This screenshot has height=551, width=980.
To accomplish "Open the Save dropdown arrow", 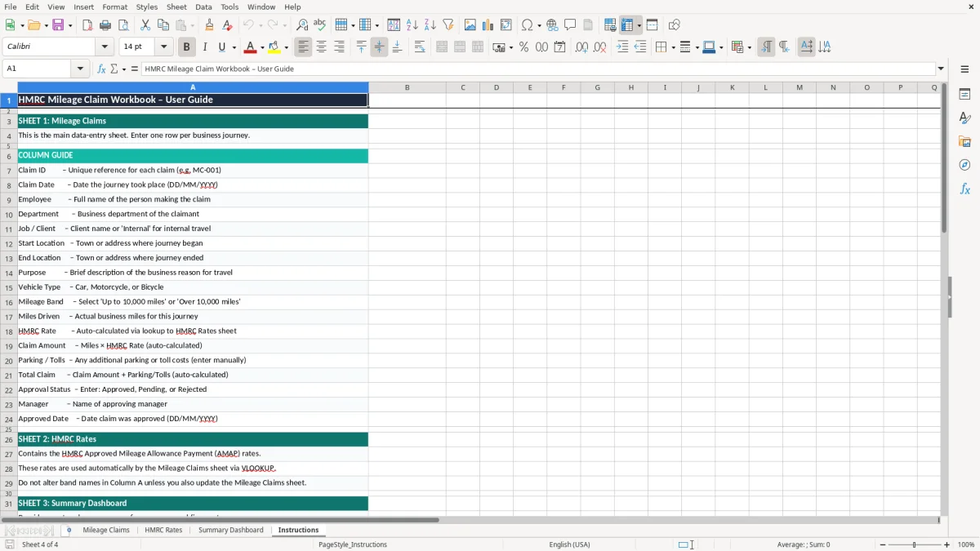I will tap(70, 25).
